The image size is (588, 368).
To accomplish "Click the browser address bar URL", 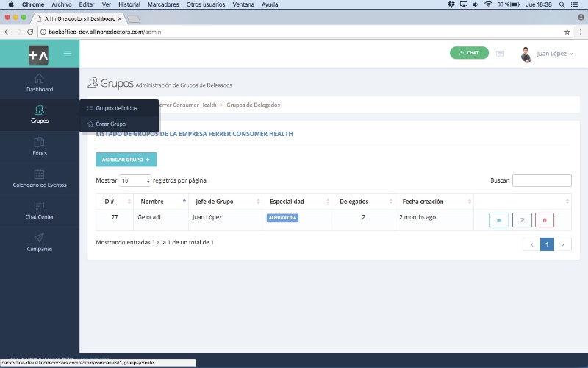I will (x=105, y=32).
